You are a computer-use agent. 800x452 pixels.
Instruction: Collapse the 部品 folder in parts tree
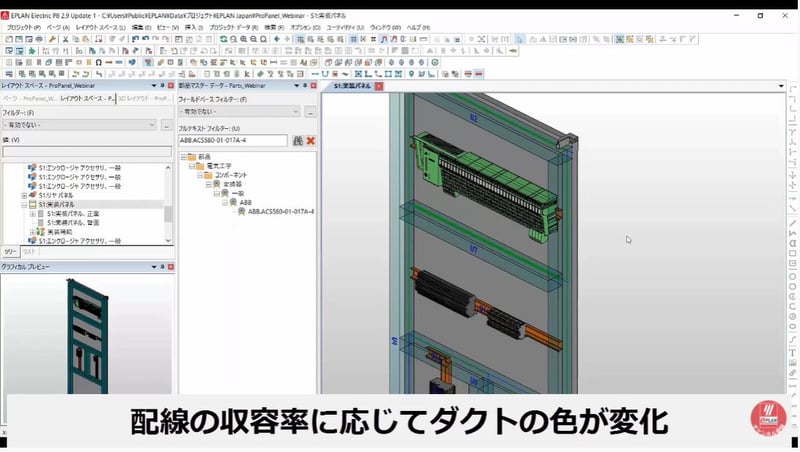(x=184, y=157)
